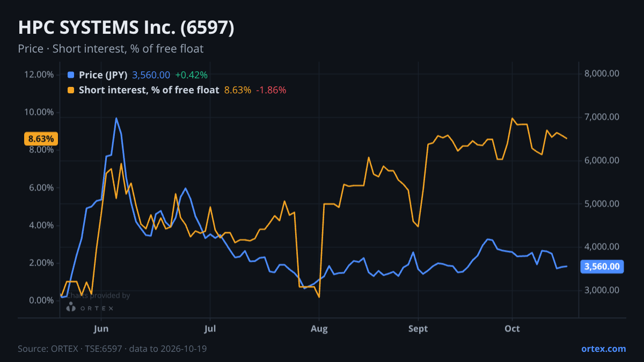Click the 6,000.00 right axis label

pyautogui.click(x=602, y=160)
